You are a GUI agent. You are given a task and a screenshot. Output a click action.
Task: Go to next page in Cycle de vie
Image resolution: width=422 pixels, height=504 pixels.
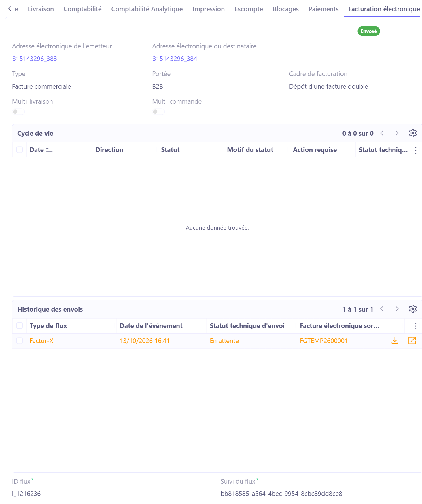point(397,133)
